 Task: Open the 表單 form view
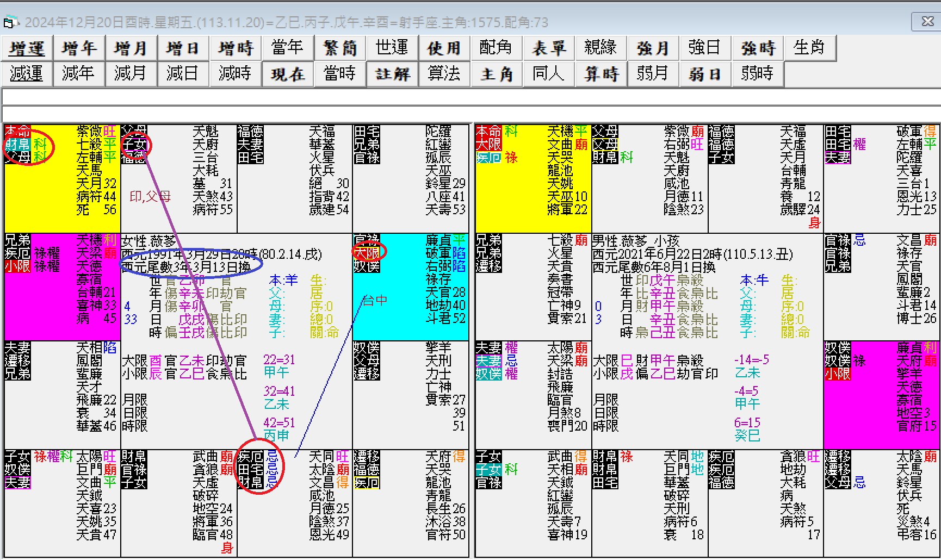pos(549,48)
